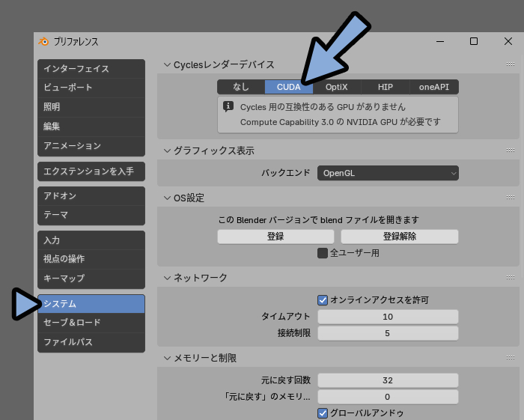
Task: Click the 接続制限 value field
Action: click(x=388, y=333)
